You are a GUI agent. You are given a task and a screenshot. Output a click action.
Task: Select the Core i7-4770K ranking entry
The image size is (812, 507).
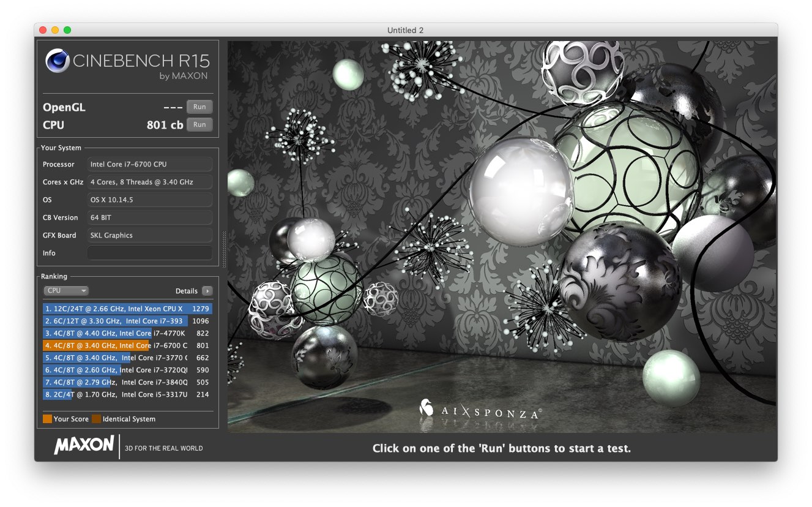pyautogui.click(x=127, y=333)
